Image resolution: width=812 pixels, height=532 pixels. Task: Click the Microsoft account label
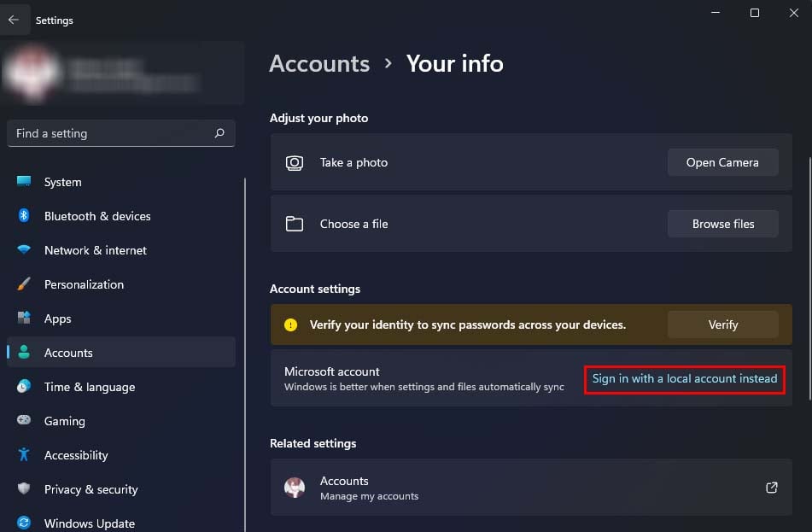tap(332, 371)
